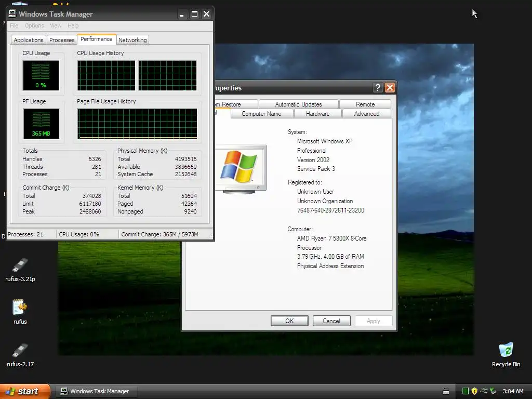
Task: Open the Hardware tab in Properties
Action: 317,114
